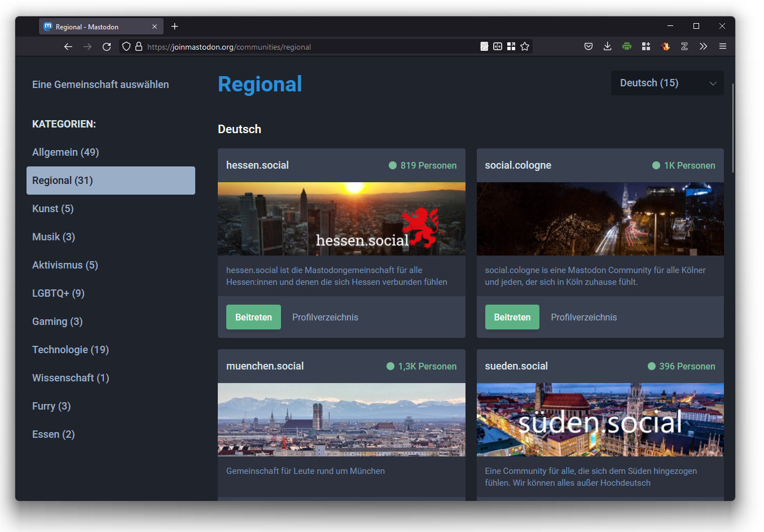Click the Deutsch section heading
The height and width of the screenshot is (532, 764).
click(x=239, y=129)
